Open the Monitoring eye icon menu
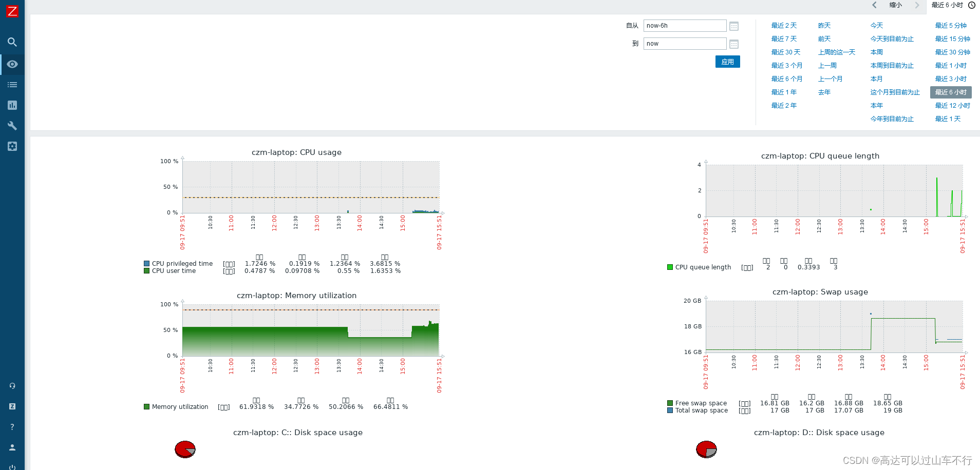 pos(12,64)
